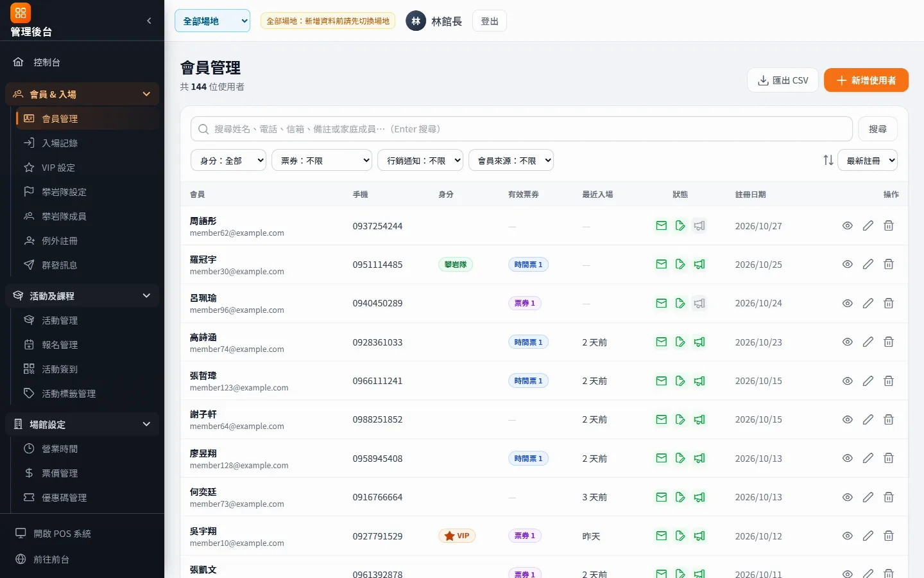Click the 新增使用者 button
The height and width of the screenshot is (578, 924).
point(866,80)
